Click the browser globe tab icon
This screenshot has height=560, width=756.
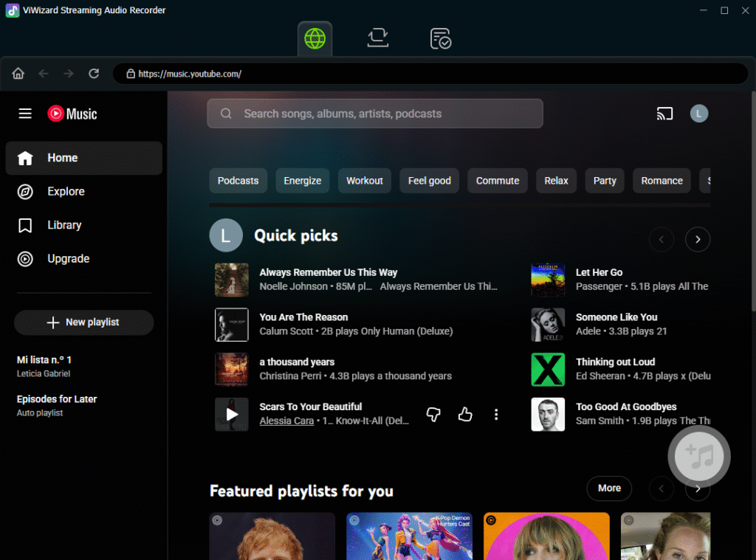point(315,38)
